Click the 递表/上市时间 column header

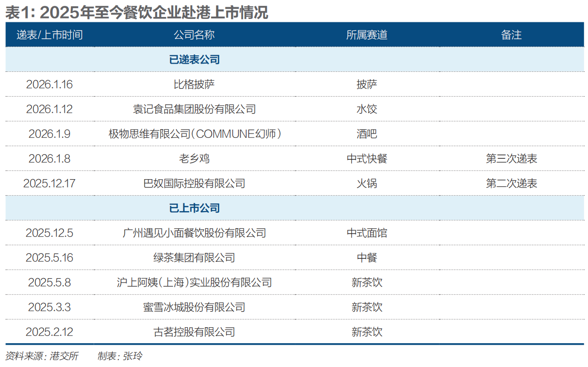[49, 35]
